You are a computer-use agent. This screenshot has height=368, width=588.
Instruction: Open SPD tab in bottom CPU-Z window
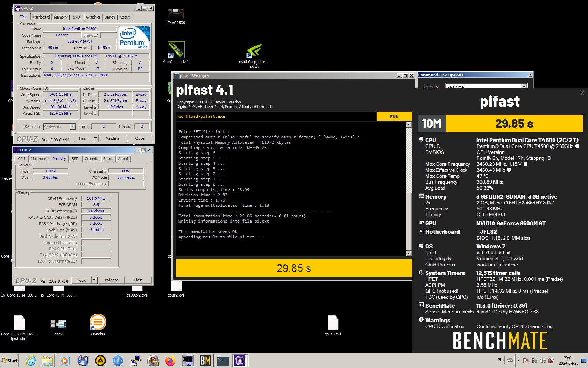click(x=75, y=159)
